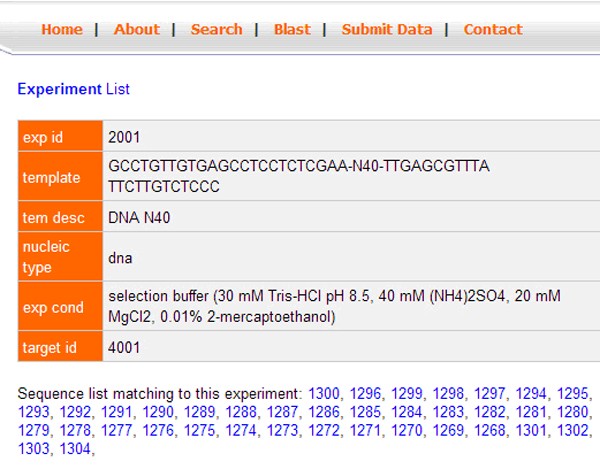Select sequence link 1295
Image resolution: width=600 pixels, height=469 pixels.
click(x=573, y=393)
